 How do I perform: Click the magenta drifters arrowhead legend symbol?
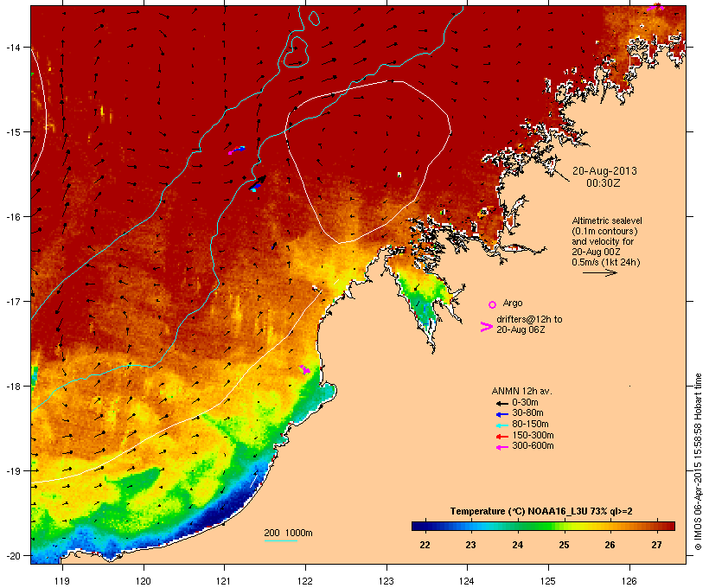coord(486,327)
